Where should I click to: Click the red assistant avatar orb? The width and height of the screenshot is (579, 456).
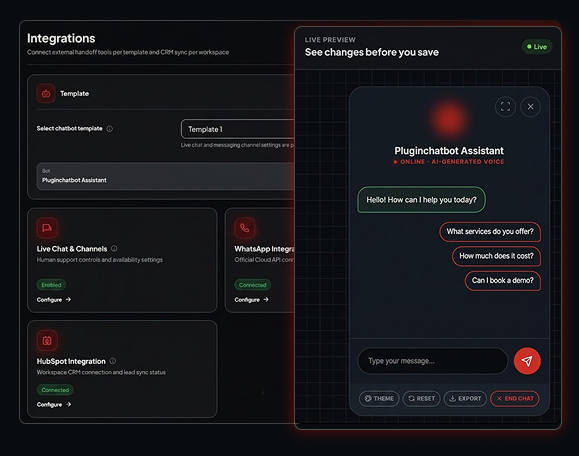pos(449,119)
